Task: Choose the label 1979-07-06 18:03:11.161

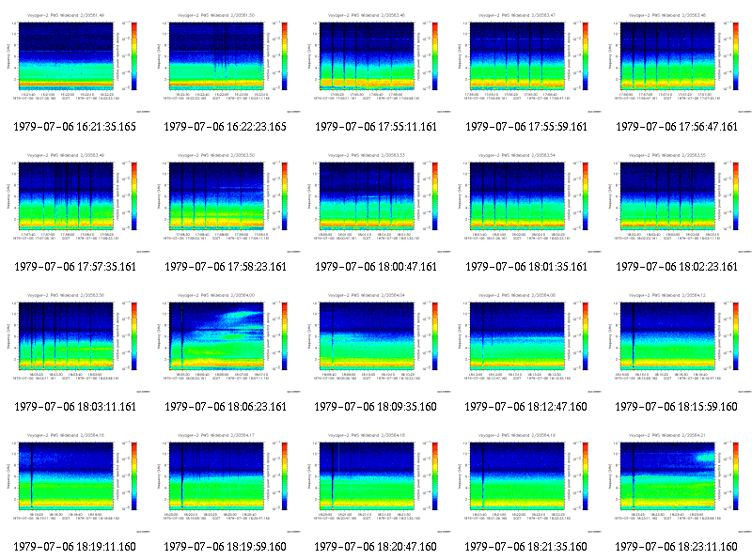Action: coord(75,407)
